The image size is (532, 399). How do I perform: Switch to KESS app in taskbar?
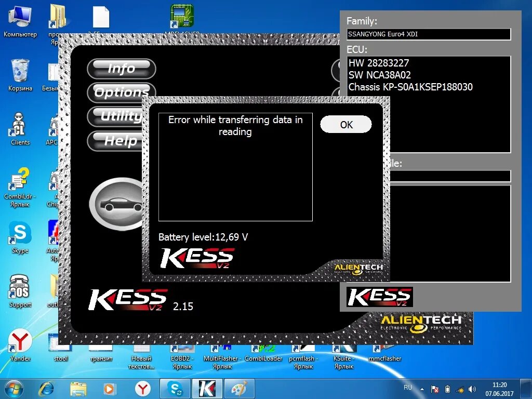tap(207, 389)
